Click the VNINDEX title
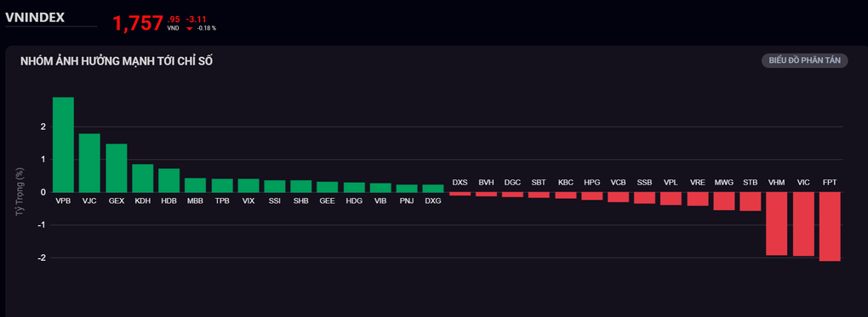The width and height of the screenshot is (868, 317). [35, 18]
